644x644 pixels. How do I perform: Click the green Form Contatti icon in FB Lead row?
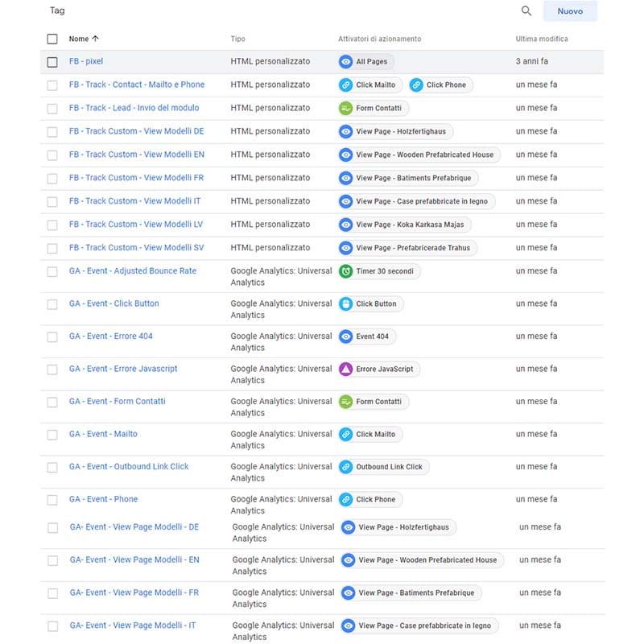coord(346,109)
